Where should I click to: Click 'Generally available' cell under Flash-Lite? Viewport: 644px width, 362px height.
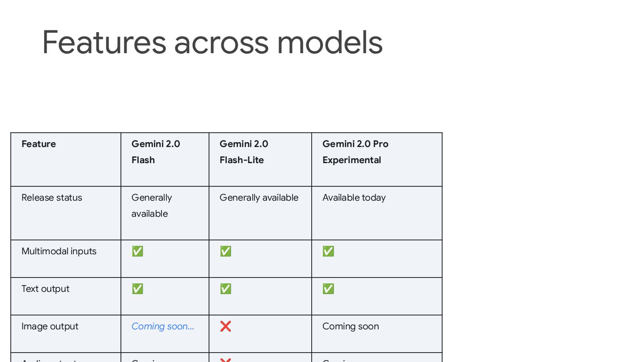[259, 198]
